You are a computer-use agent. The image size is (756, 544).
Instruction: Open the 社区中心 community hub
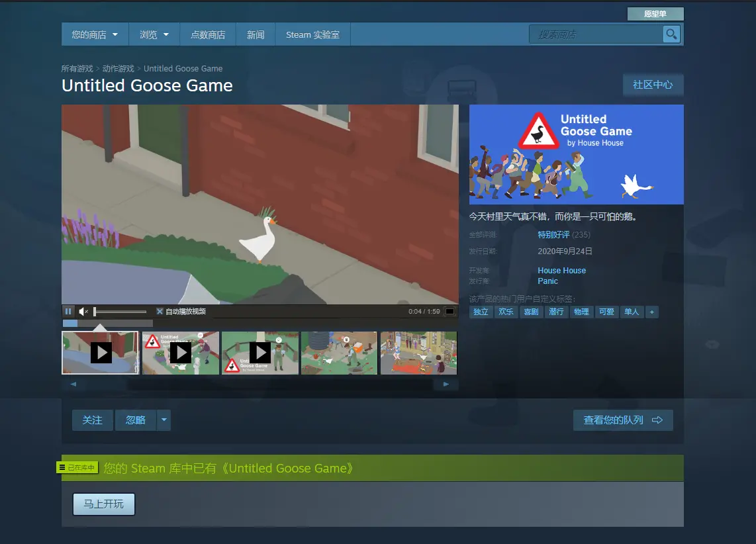tap(653, 85)
